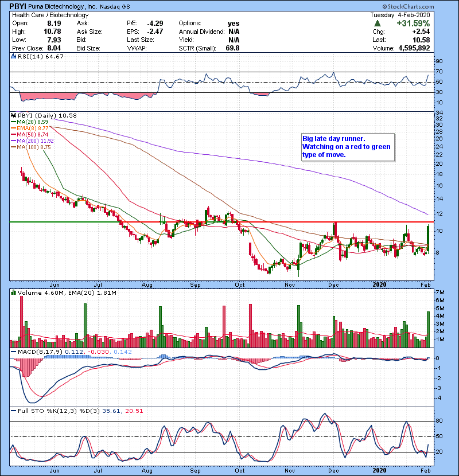Click the 90 label on the RSI axis
459x476 pixels.
pyautogui.click(x=439, y=61)
